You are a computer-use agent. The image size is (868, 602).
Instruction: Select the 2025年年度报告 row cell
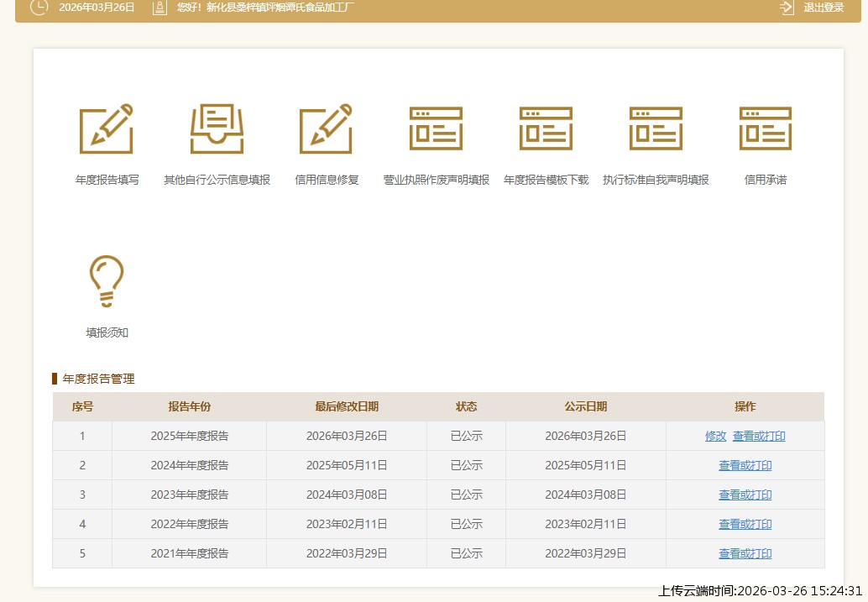[x=189, y=436]
